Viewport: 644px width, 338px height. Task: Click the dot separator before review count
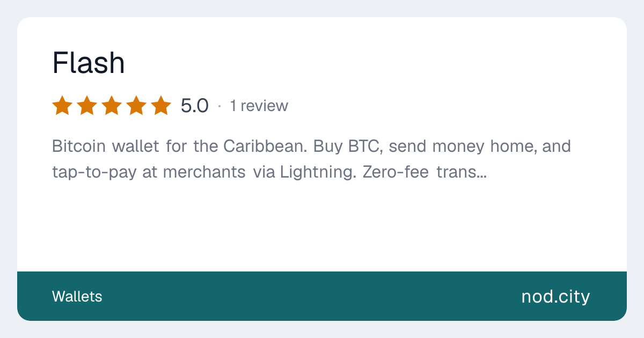(219, 106)
